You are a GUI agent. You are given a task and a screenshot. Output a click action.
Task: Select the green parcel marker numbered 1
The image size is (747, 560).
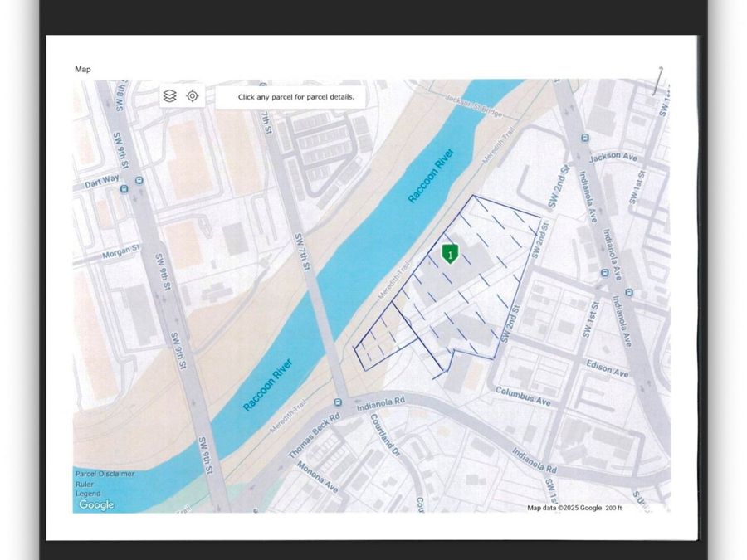click(450, 254)
